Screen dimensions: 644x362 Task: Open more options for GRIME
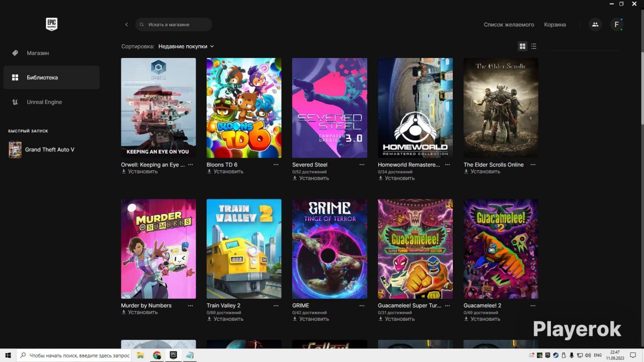pos(362,306)
